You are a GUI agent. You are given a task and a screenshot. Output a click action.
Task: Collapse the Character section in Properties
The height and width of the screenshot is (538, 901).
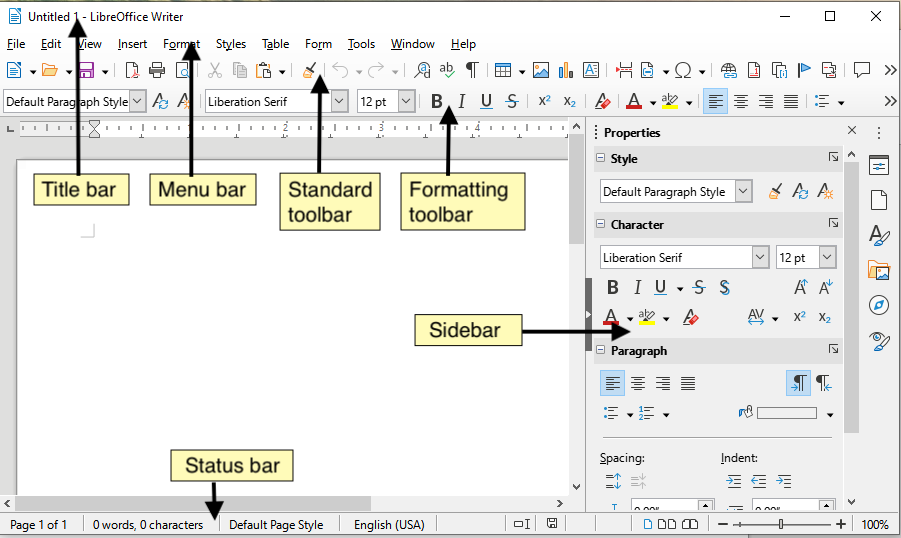tap(601, 225)
